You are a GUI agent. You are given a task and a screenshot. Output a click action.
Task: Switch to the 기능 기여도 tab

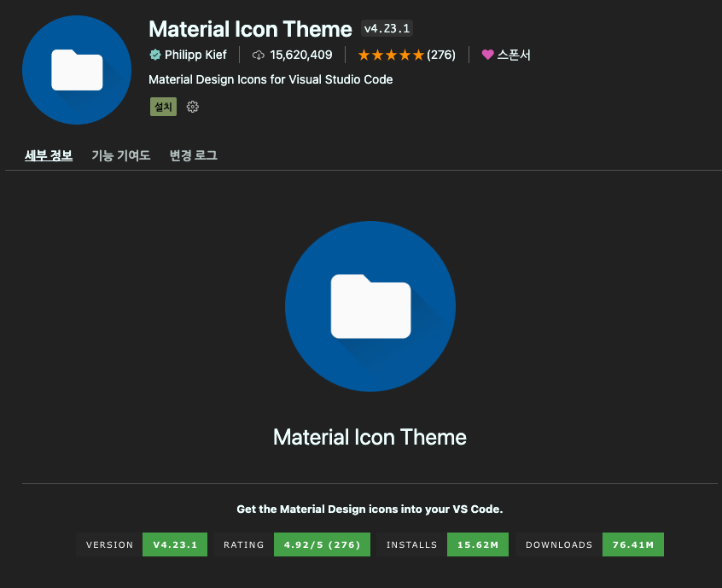coord(121,155)
